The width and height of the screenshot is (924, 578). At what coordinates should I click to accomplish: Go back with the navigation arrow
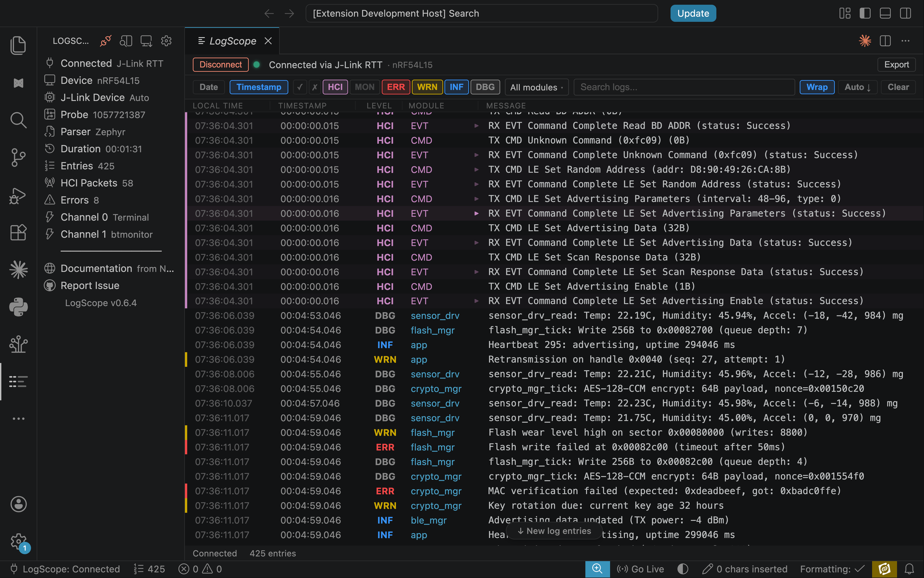coord(269,13)
